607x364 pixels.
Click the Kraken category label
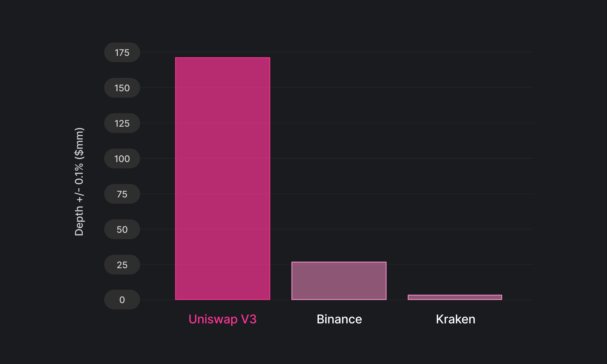pyautogui.click(x=456, y=319)
